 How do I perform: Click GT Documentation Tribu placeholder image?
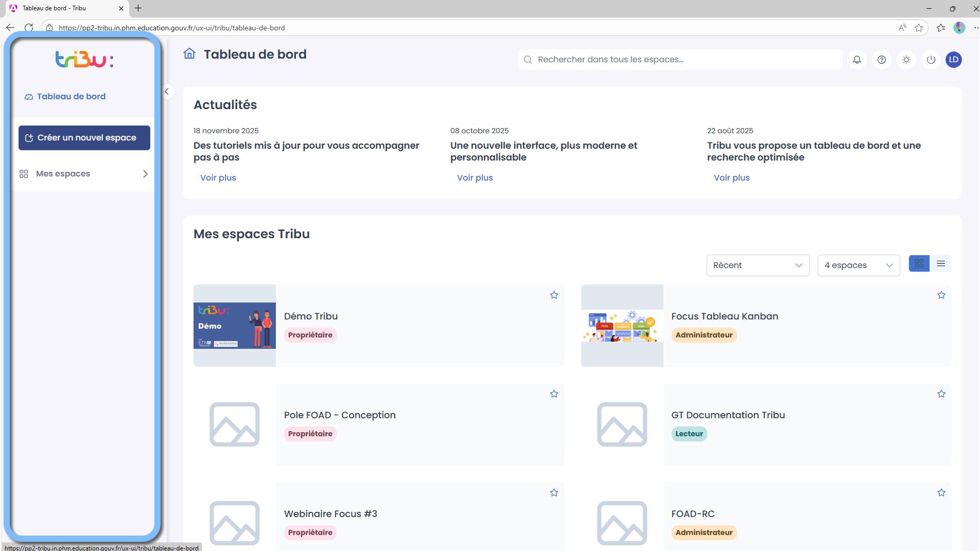click(x=622, y=424)
